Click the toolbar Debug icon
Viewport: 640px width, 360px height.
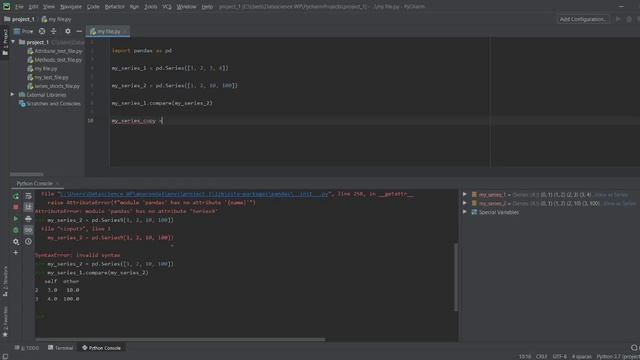(629, 19)
